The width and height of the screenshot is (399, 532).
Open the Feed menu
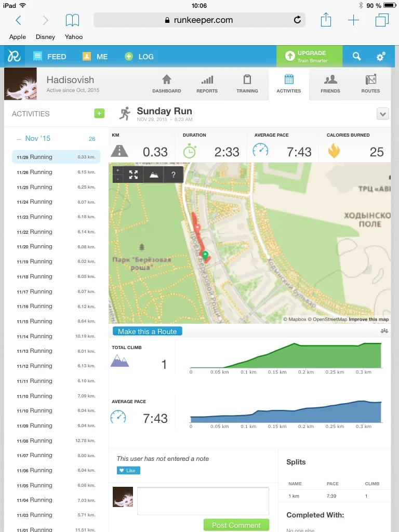pyautogui.click(x=49, y=57)
